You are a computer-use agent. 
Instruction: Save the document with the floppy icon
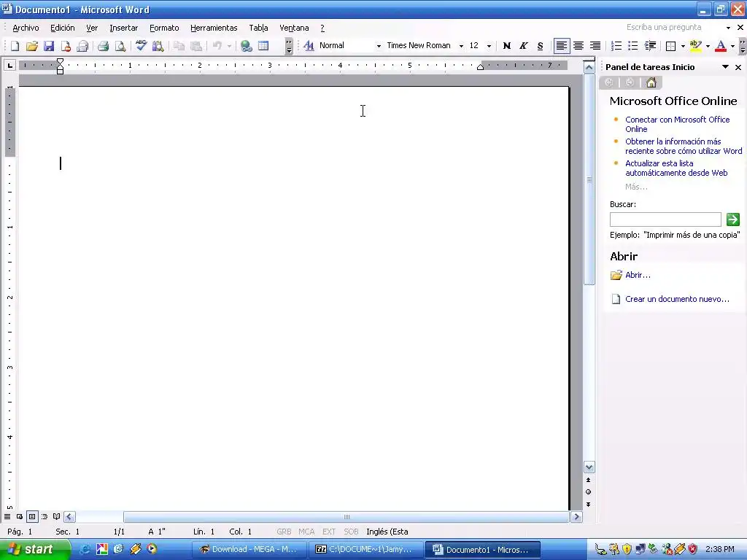(x=49, y=46)
